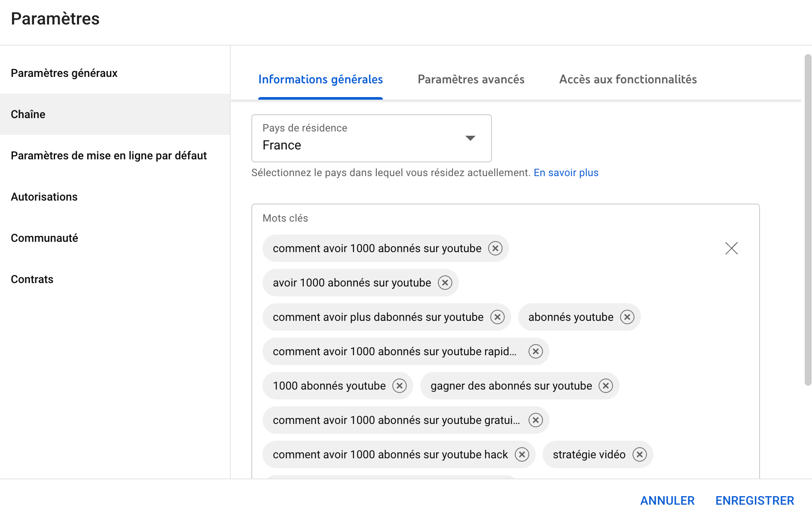Image resolution: width=812 pixels, height=518 pixels.
Task: Delete 'stratégie vidéo' keyword tag
Action: (639, 454)
